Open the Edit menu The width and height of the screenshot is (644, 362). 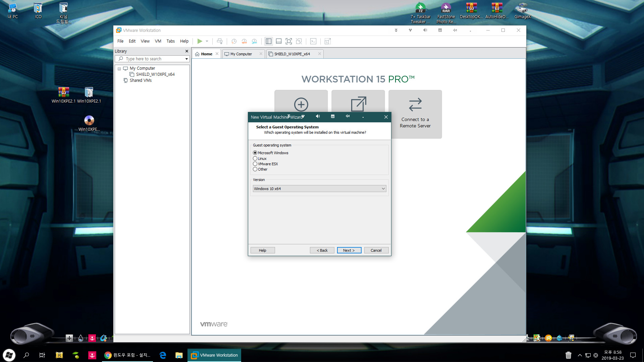(132, 41)
